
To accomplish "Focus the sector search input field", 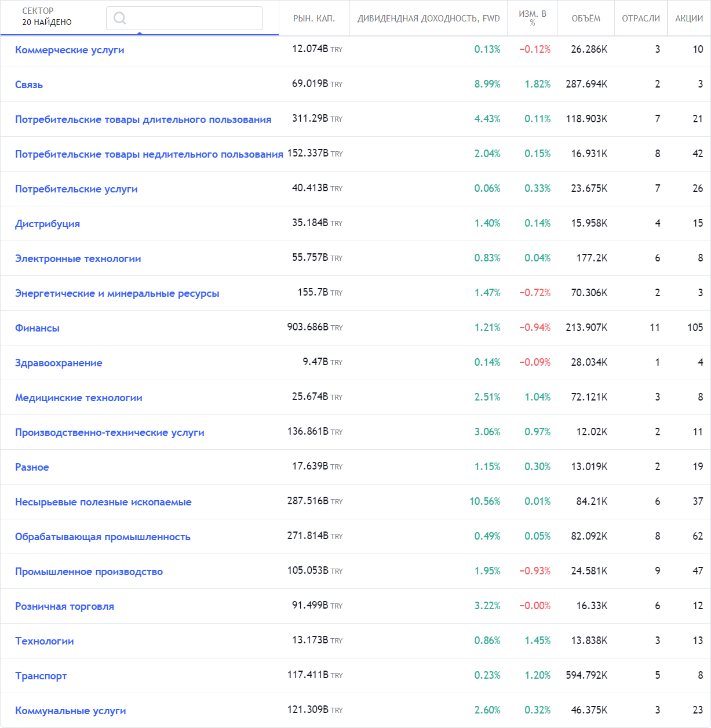I will [191, 18].
